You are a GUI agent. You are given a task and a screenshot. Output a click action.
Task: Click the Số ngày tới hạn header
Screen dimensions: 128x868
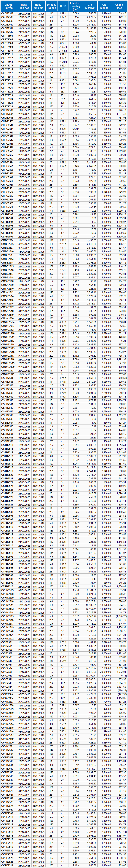(51, 6)
